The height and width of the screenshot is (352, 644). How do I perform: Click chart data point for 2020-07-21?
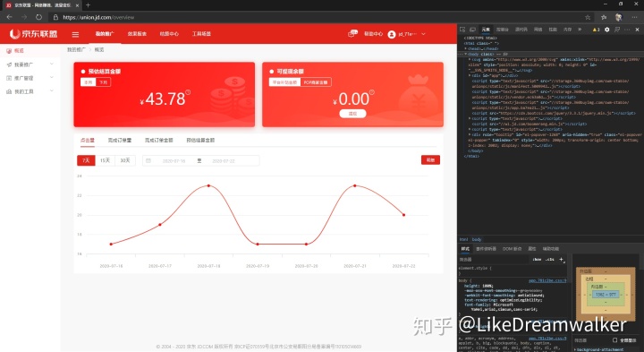(x=355, y=185)
